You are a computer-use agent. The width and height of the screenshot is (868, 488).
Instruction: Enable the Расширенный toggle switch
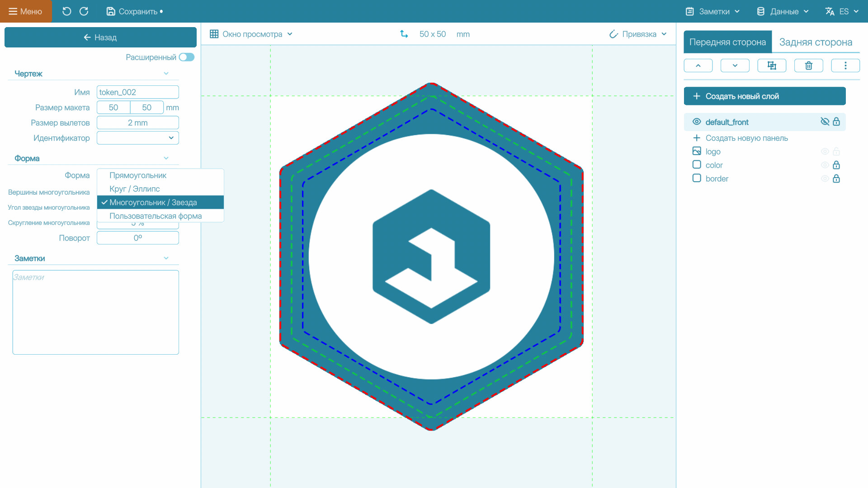186,57
